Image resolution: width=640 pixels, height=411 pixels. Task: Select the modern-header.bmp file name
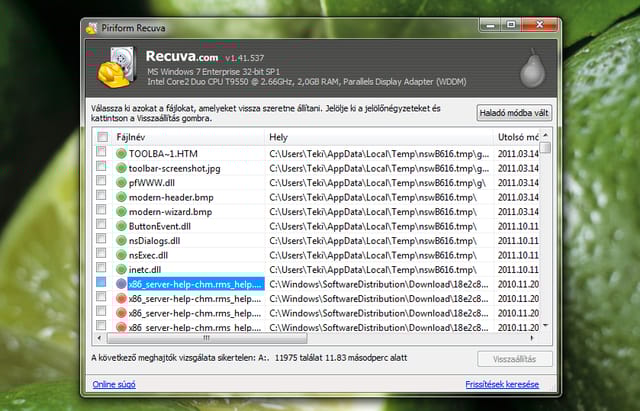pos(171,197)
